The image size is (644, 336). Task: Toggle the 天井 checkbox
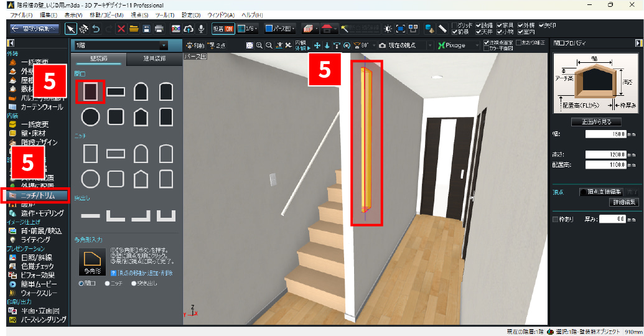coord(478,32)
